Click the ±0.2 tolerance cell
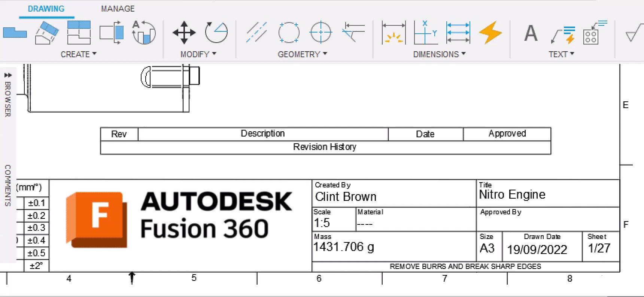Image resolution: width=644 pixels, height=297 pixels. point(36,215)
